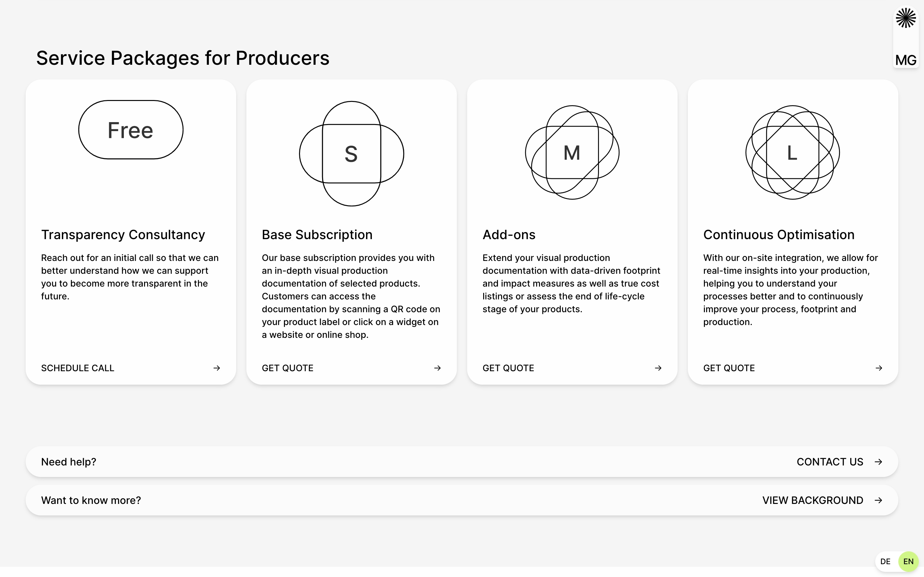Select the EN language option

(908, 561)
